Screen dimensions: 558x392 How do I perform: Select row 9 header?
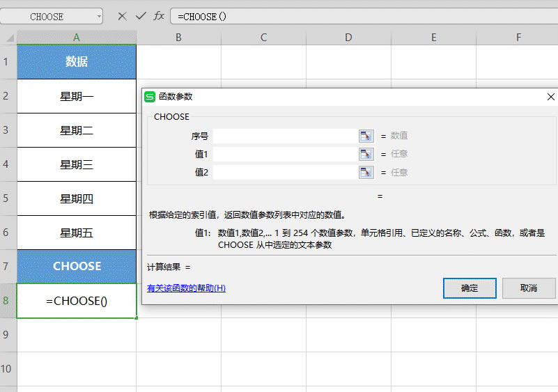[8, 335]
